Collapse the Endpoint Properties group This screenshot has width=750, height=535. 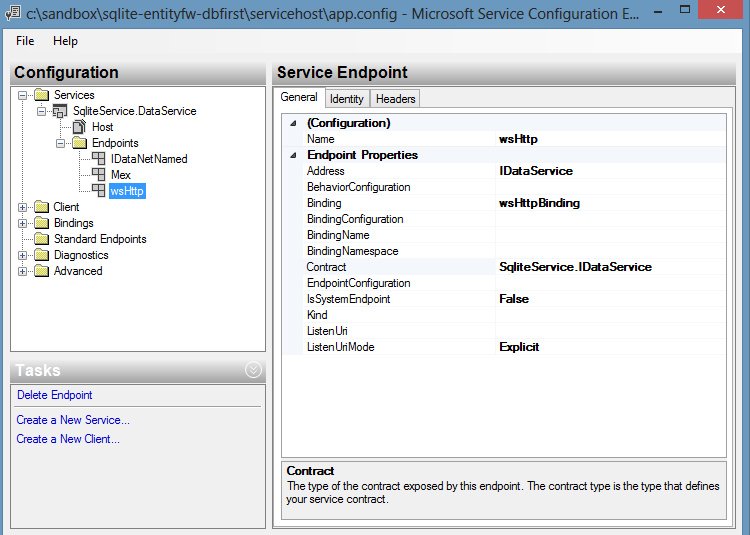[x=293, y=155]
